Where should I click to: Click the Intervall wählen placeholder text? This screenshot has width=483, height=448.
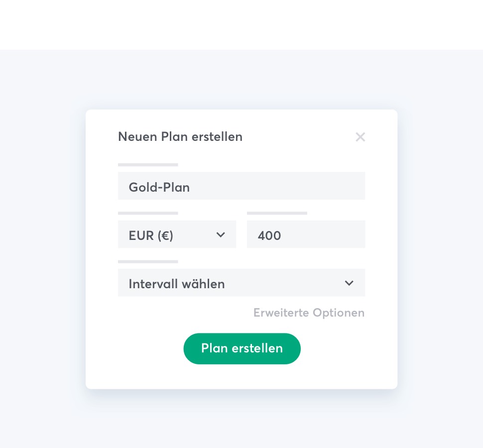[177, 284]
